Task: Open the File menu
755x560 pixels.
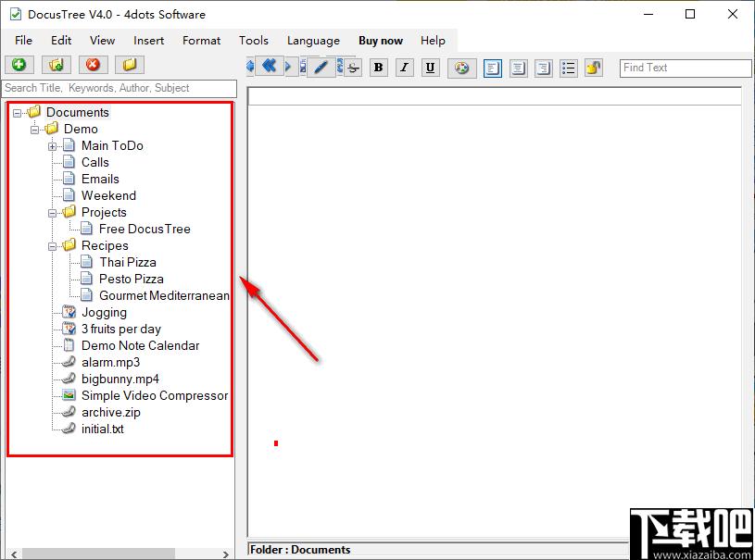Action: [x=23, y=41]
